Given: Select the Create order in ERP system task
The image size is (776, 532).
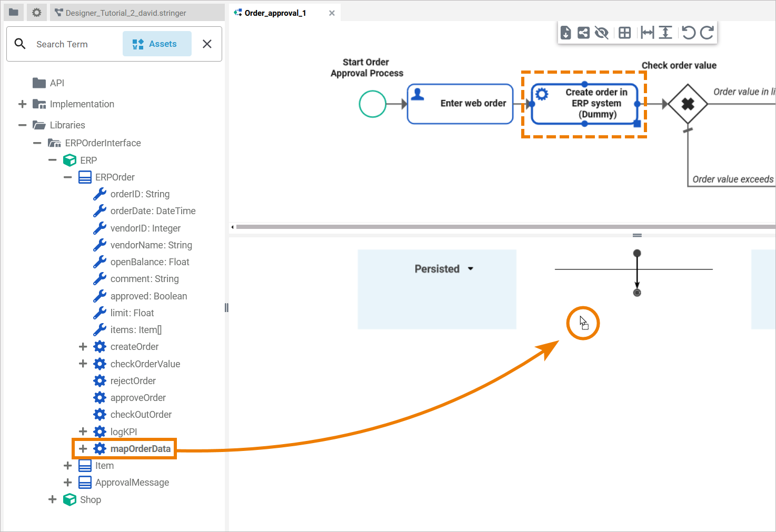Looking at the screenshot, I should click(584, 104).
